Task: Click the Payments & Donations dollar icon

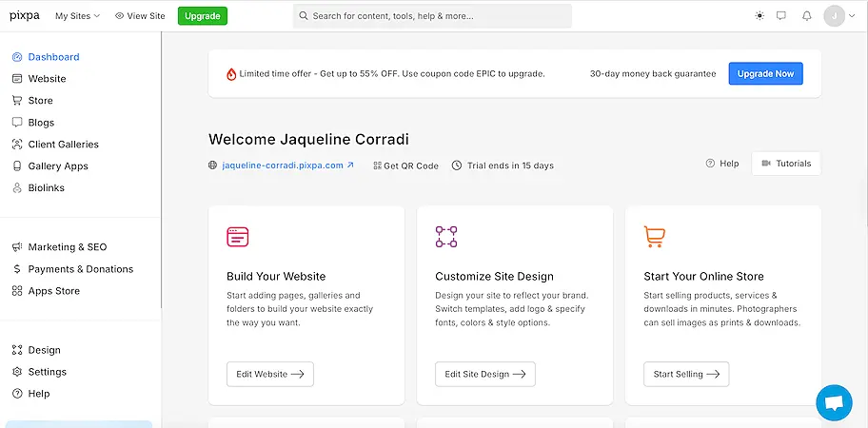Action: [17, 269]
